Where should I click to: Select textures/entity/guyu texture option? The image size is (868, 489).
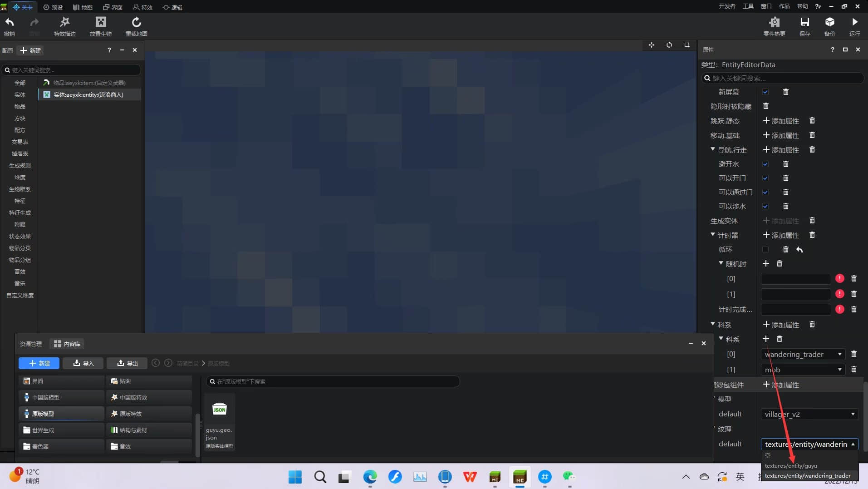coord(791,466)
